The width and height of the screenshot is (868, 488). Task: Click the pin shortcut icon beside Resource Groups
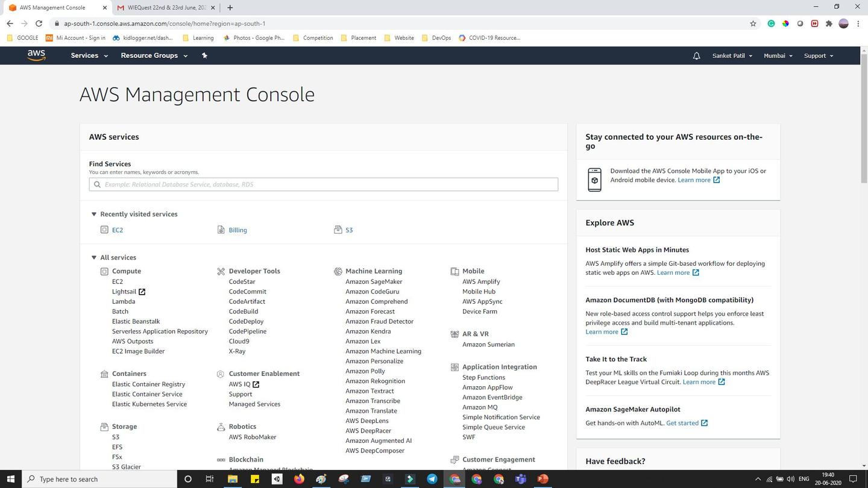[204, 55]
